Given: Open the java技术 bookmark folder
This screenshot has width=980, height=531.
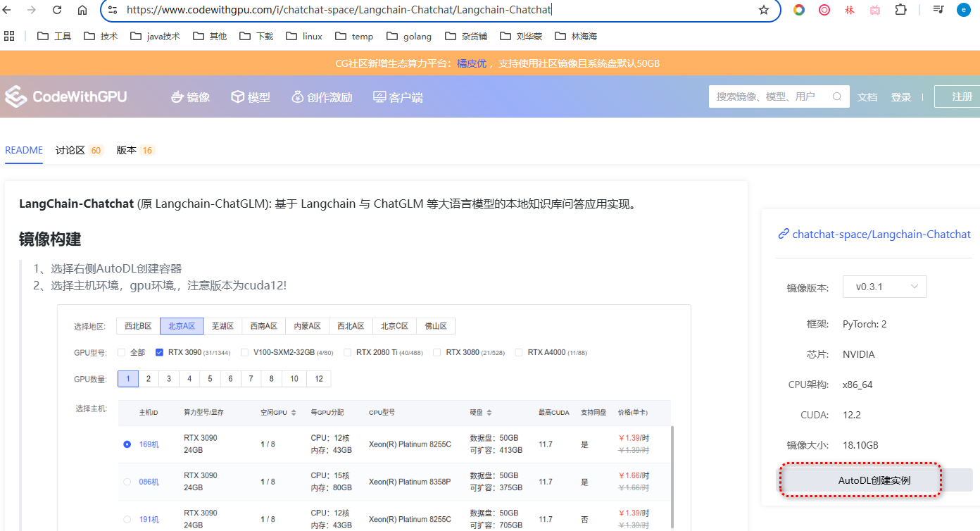Looking at the screenshot, I should point(155,36).
